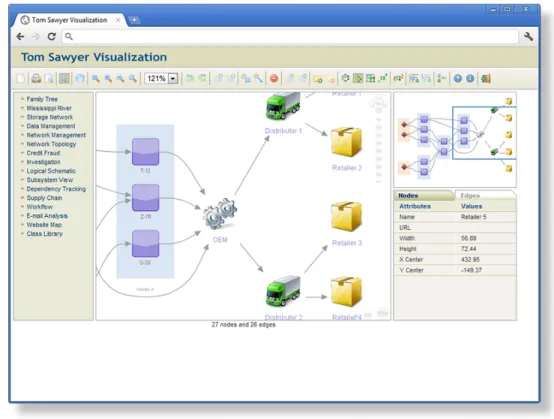Select the Distributor 1 truck node

coord(283,106)
